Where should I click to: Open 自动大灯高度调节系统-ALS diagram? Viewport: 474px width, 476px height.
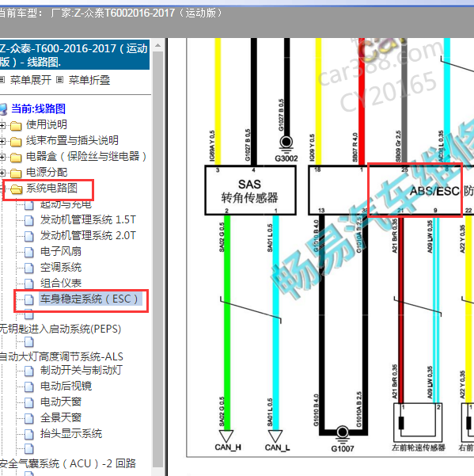pyautogui.click(x=61, y=356)
